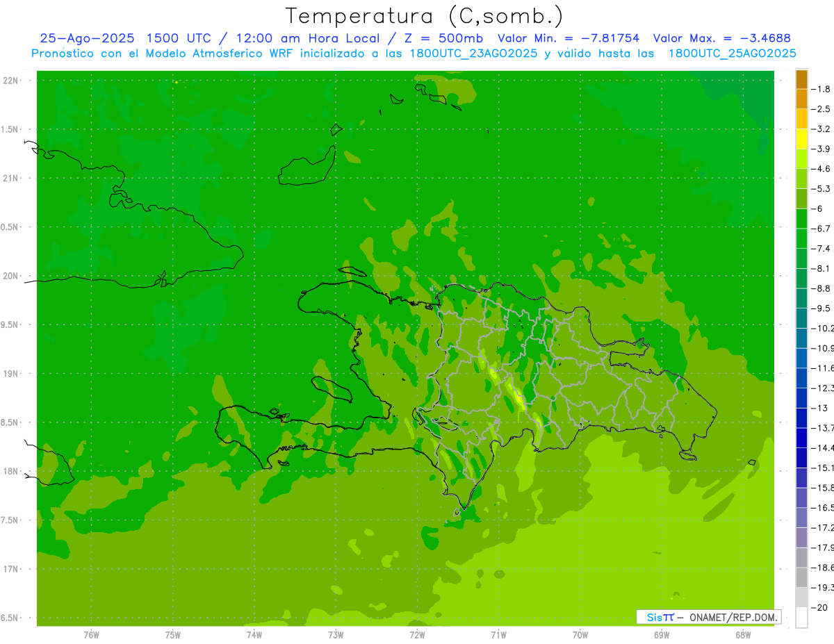Click the "18N" latitude label
Image resolution: width=834 pixels, height=644 pixels.
[10, 471]
